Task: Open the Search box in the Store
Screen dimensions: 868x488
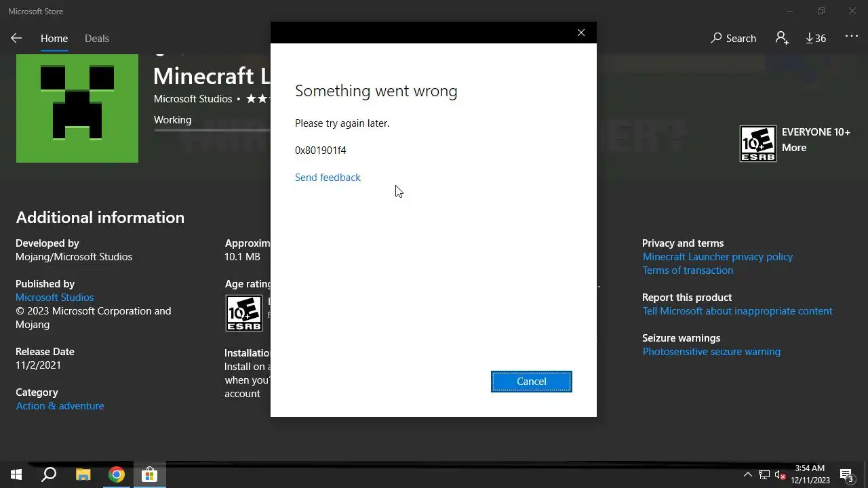Action: coord(733,39)
